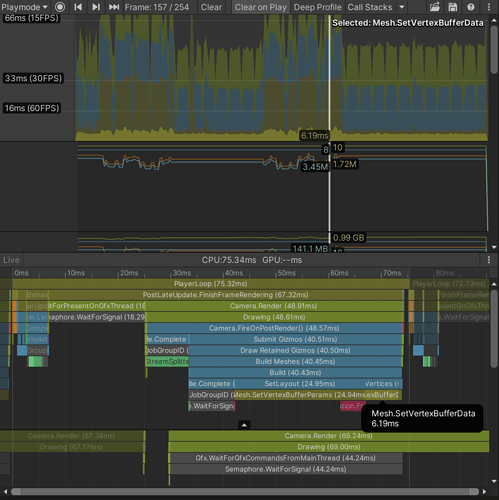Viewport: 499px width, 500px height.
Task: Click the 6.19ms CPU chart value label
Action: click(315, 135)
